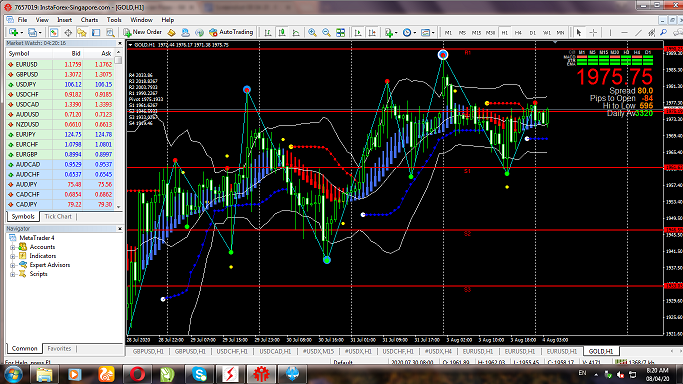683x384 pixels.
Task: Open the Insert menu
Action: (x=64, y=20)
